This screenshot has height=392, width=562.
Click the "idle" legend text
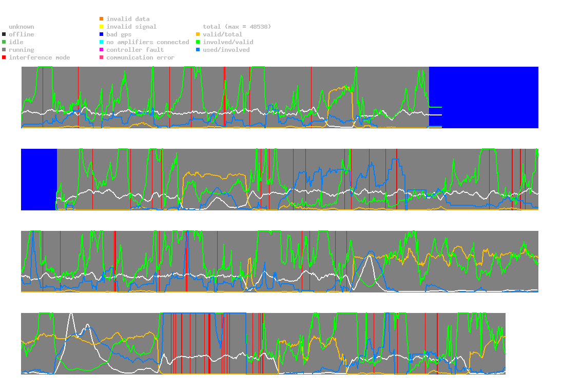click(16, 42)
